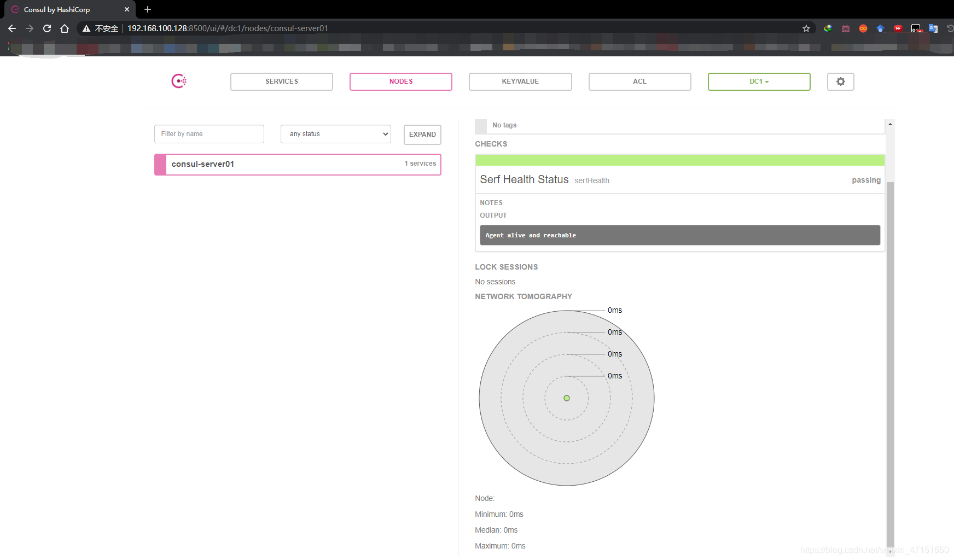Select the Consul by HashiCorp browser tab
The width and height of the screenshot is (954, 560).
click(x=69, y=9)
